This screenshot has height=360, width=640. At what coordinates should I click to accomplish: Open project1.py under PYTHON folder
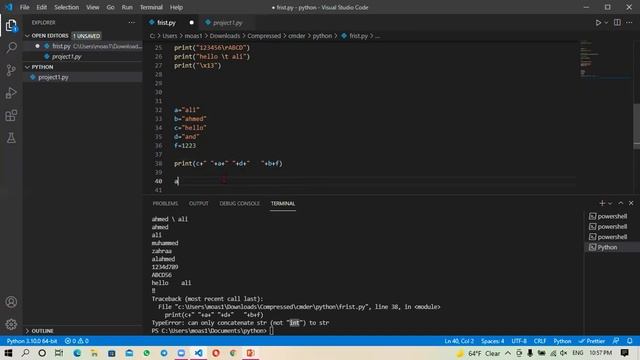[x=83, y=77]
